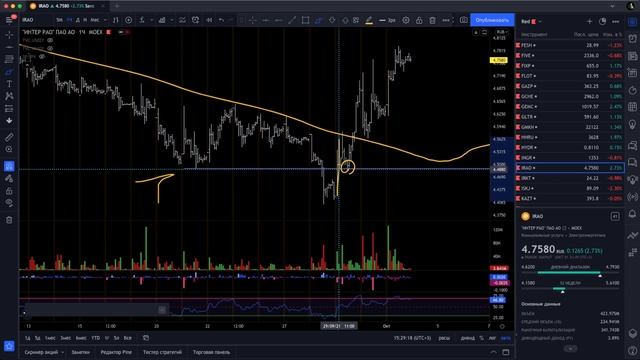Select KAZT row in watchlist
The image size is (640, 360).
[x=570, y=198]
